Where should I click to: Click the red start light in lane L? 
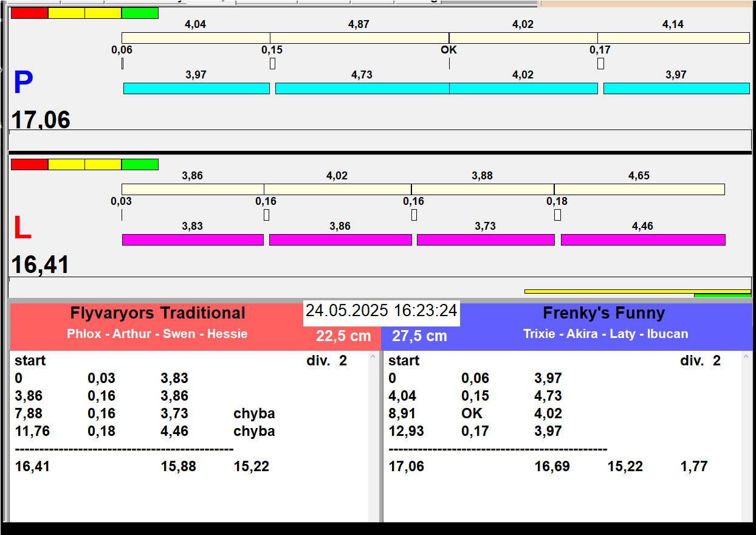(x=29, y=165)
